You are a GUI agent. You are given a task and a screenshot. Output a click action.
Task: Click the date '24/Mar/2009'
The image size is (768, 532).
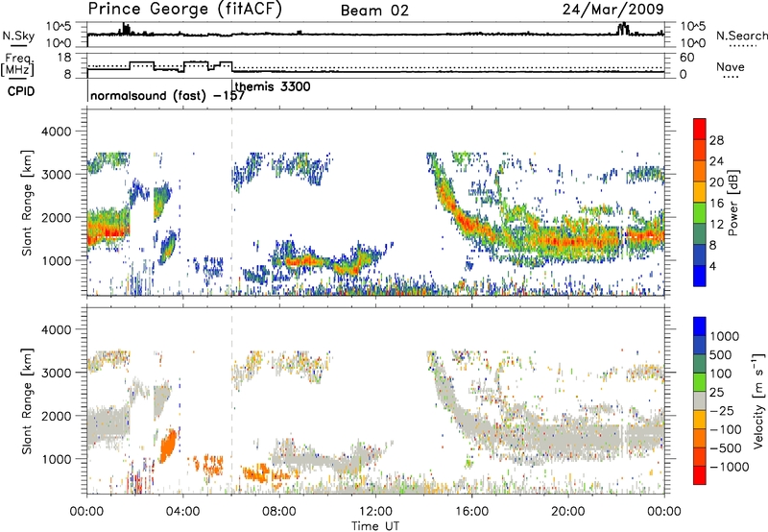(612, 9)
